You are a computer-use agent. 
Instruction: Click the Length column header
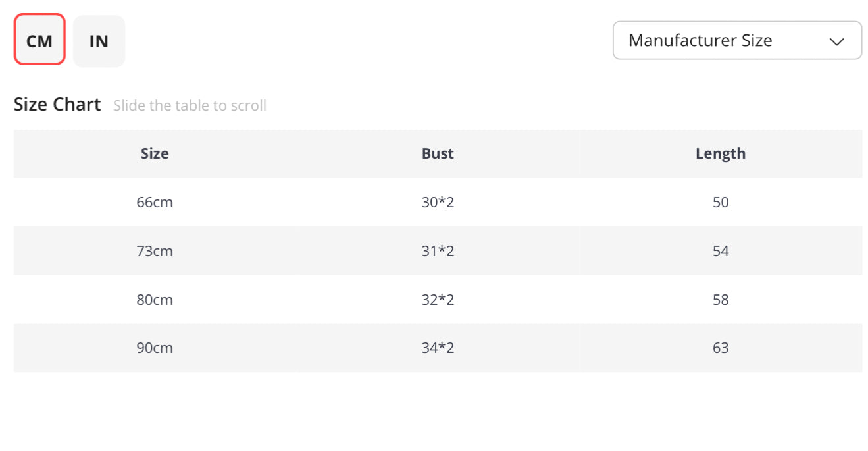[x=721, y=153]
